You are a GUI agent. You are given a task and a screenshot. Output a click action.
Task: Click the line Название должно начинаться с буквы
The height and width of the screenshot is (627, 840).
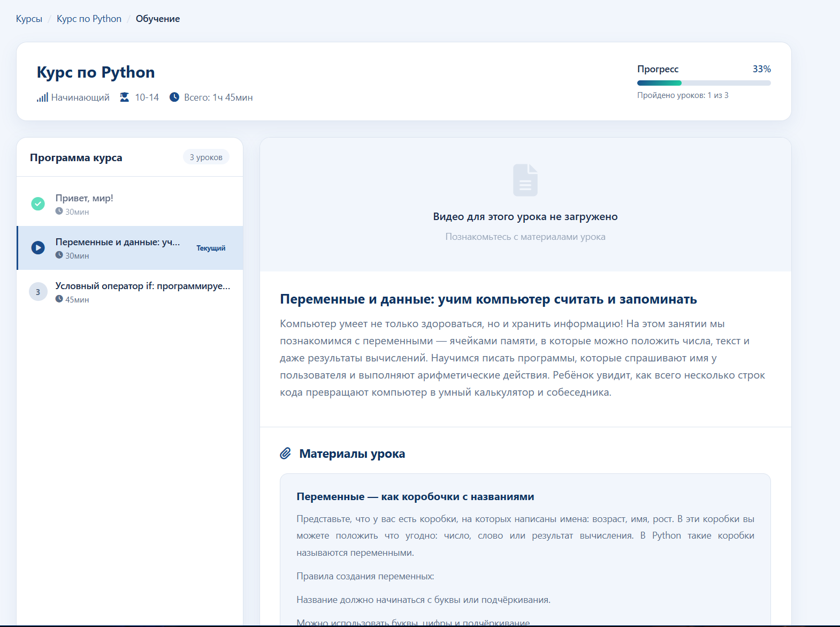(x=424, y=600)
